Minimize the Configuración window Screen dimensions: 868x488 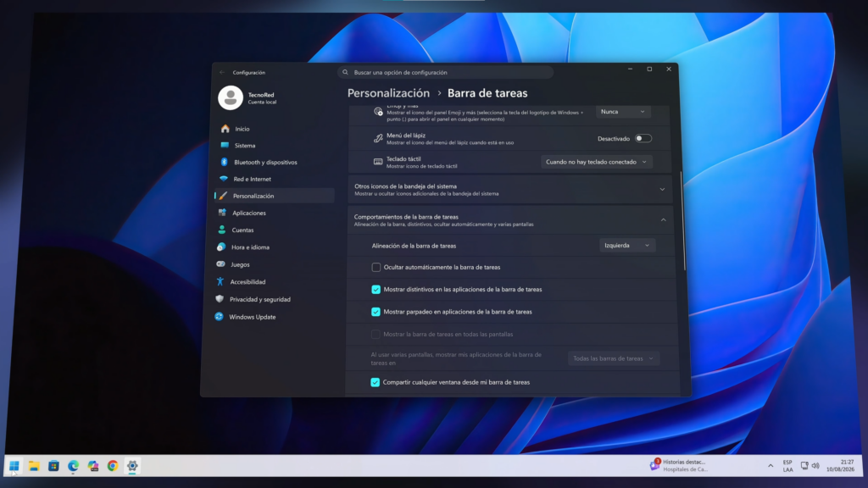pos(630,69)
